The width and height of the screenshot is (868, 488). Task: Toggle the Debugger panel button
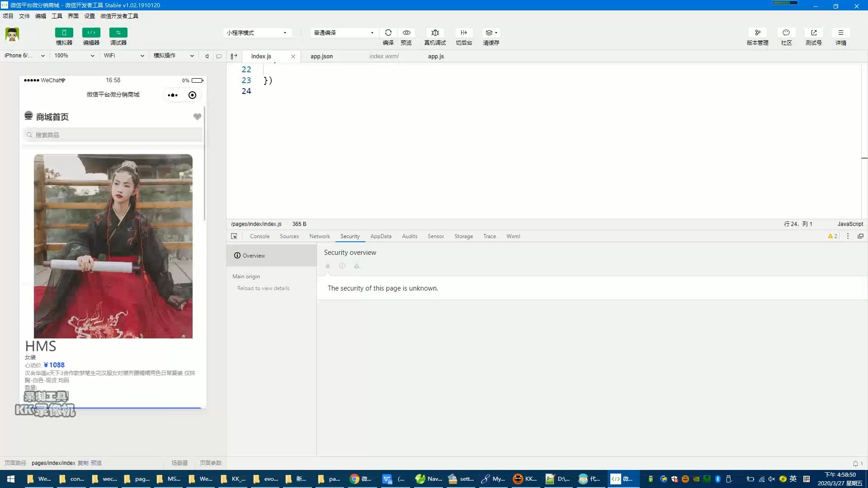(118, 33)
